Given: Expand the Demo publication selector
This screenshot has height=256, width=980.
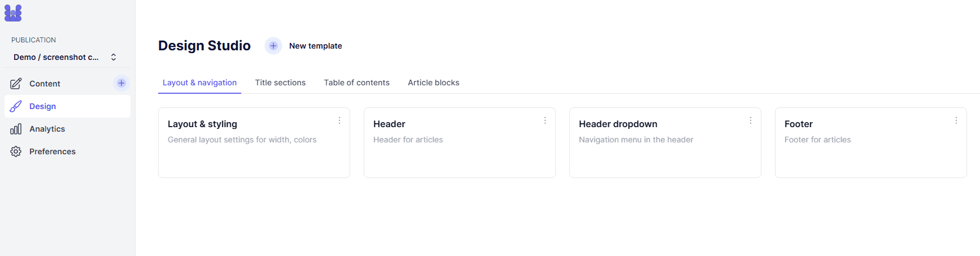Looking at the screenshot, I should pyautogui.click(x=65, y=57).
